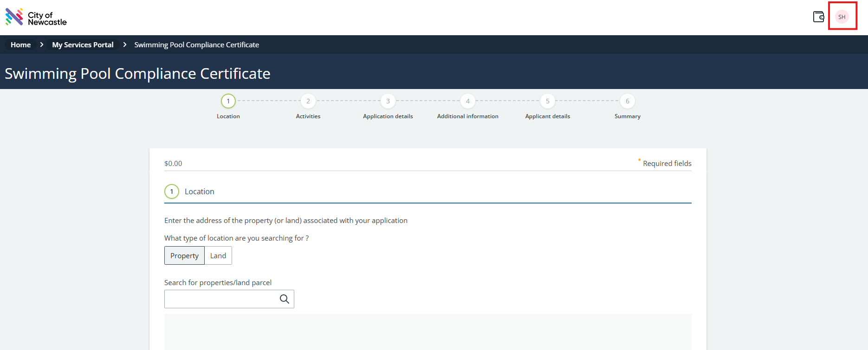Click the numbered Location section heading icon
This screenshot has height=350, width=868.
pos(172,191)
